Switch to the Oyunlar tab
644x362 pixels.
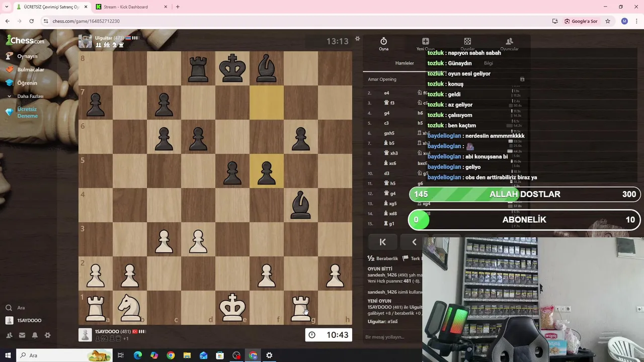click(x=467, y=44)
